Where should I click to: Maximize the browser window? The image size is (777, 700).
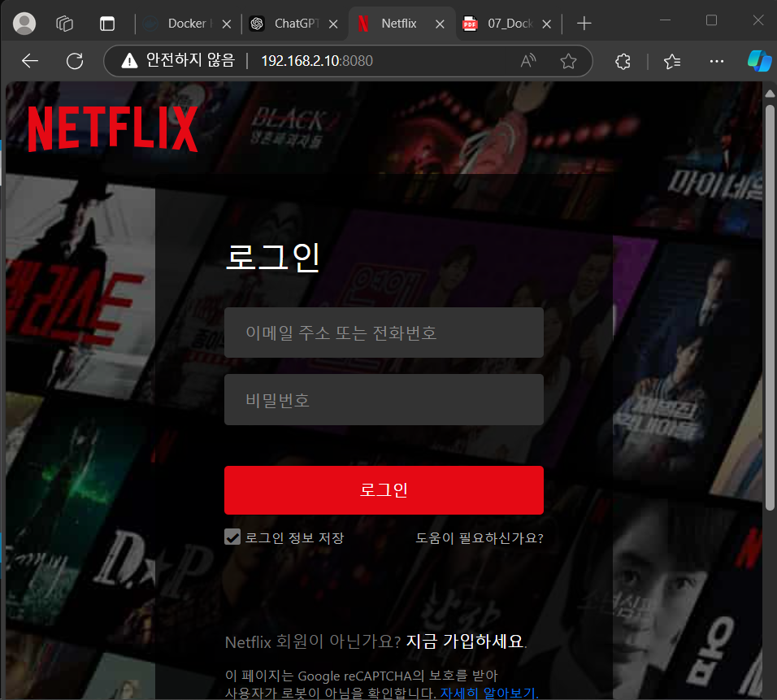tap(712, 20)
